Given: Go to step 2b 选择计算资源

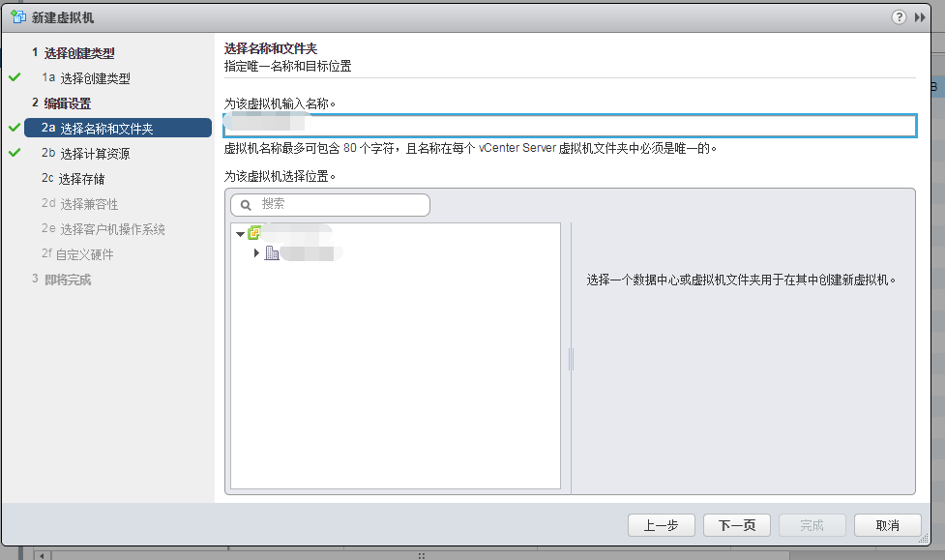Looking at the screenshot, I should (x=85, y=153).
